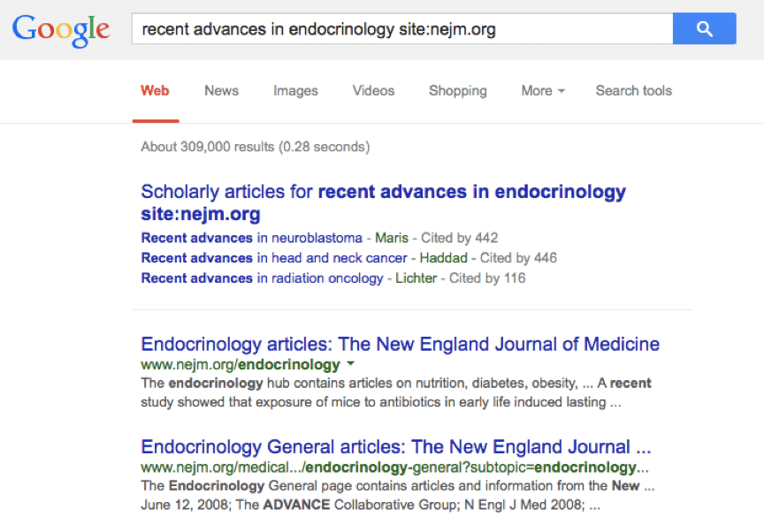Viewport: 764px width, 532px height.
Task: Select the Web tab
Action: (155, 90)
